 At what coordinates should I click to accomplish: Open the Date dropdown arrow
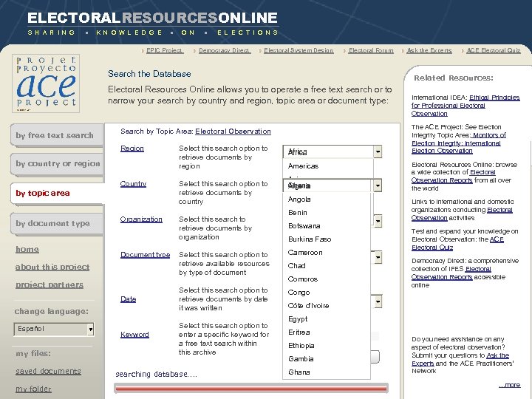pyautogui.click(x=378, y=301)
